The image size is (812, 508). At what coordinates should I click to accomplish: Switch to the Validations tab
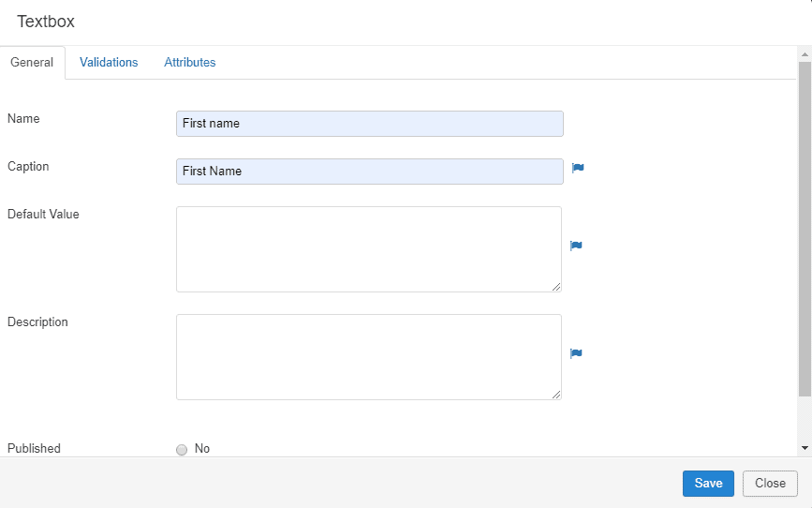pyautogui.click(x=109, y=62)
